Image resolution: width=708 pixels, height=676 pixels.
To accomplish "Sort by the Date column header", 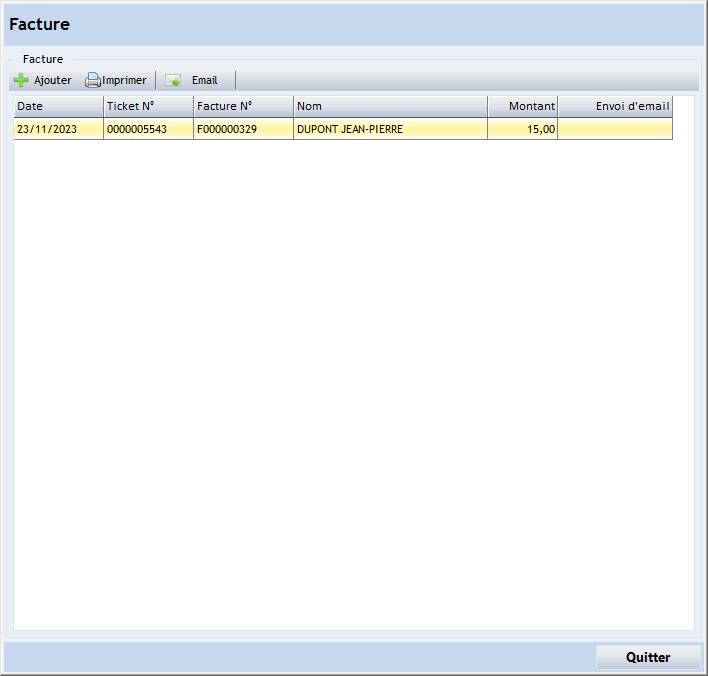I will 58,106.
